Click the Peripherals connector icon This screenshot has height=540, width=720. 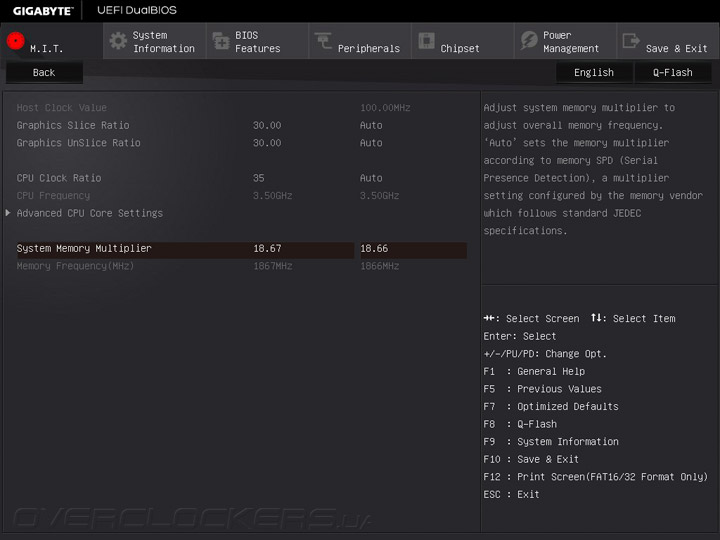click(x=323, y=40)
